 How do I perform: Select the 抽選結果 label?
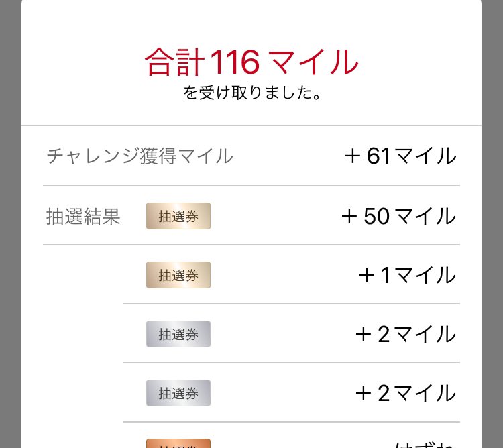coord(83,216)
